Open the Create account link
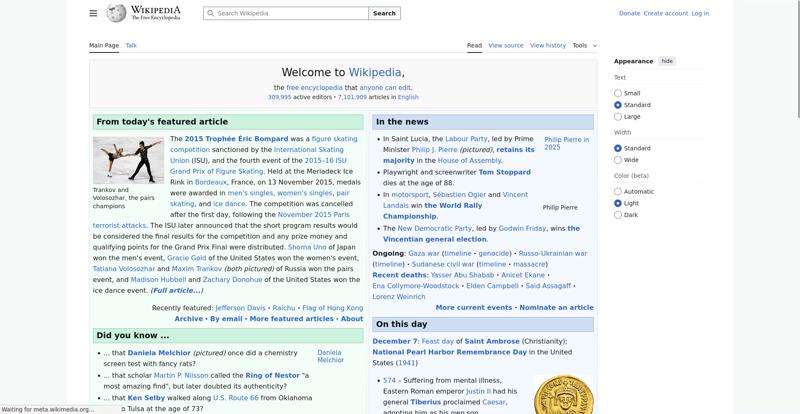Viewport: 800px width, 414px height. (x=665, y=14)
